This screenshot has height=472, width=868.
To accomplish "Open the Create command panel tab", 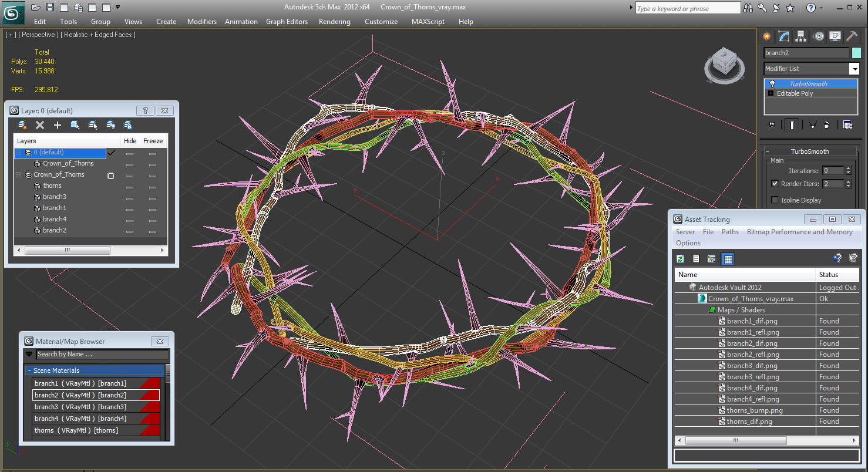I will 766,36.
